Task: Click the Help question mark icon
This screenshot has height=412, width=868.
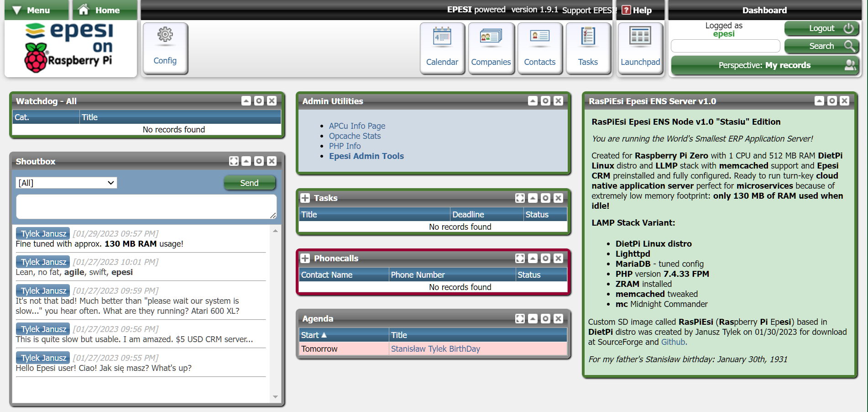Action: tap(626, 10)
